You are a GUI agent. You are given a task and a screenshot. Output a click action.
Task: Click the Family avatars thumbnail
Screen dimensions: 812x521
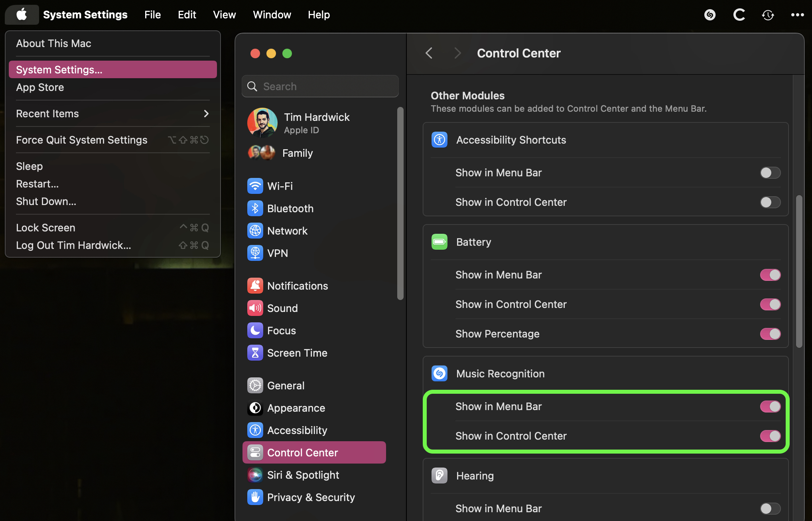262,153
